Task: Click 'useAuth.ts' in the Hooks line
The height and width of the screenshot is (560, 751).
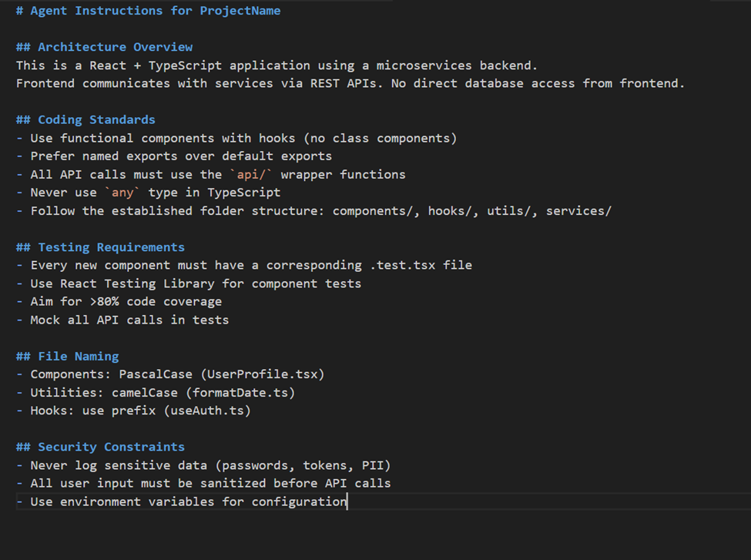Action: tap(207, 411)
